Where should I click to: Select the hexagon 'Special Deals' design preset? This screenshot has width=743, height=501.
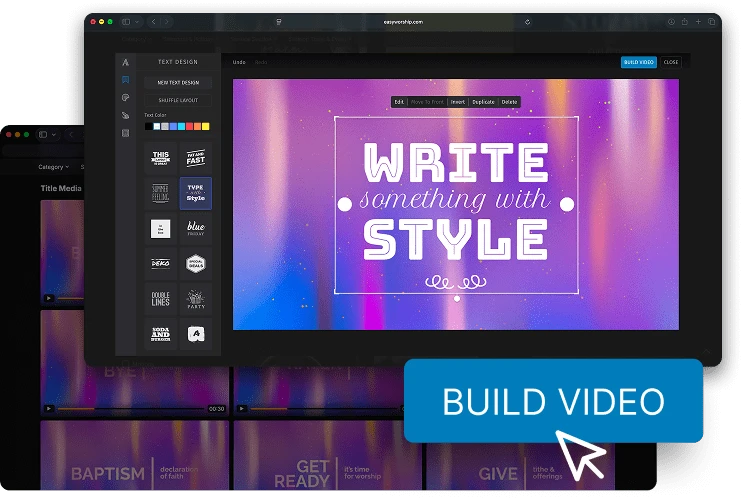(196, 264)
